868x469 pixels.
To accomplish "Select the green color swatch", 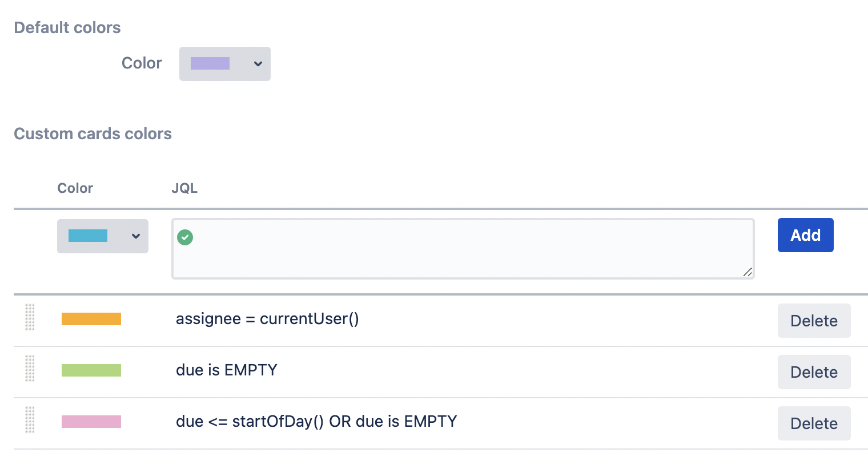I will tap(91, 370).
